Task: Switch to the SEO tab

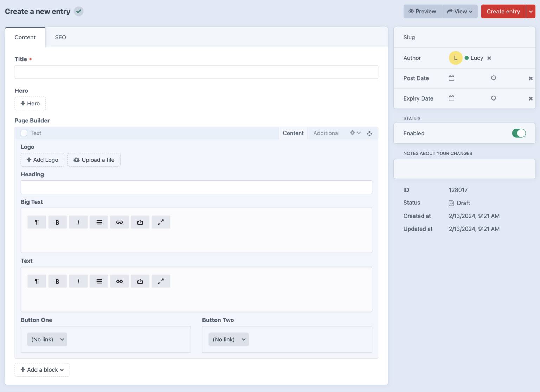Action: click(x=60, y=37)
